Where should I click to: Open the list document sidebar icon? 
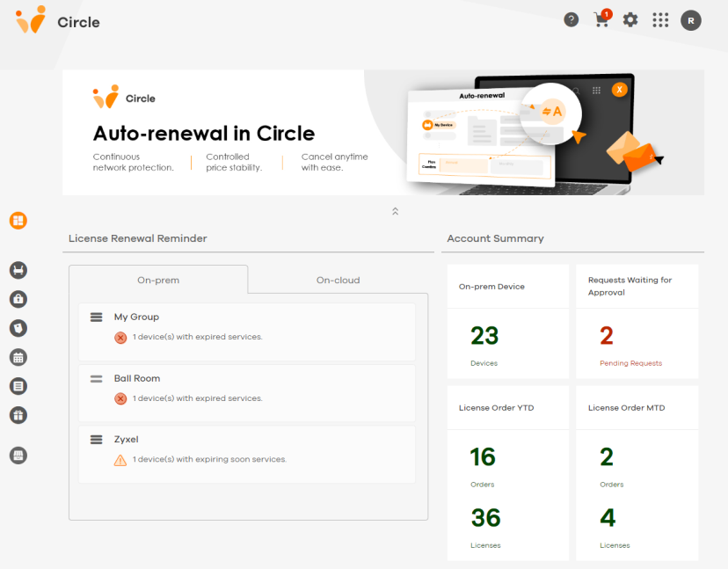[18, 386]
